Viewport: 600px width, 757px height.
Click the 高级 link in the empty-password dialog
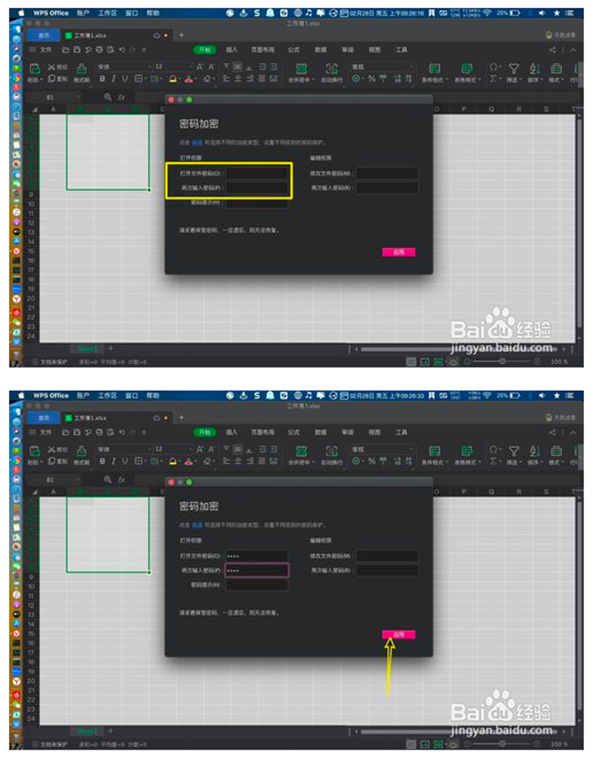(196, 143)
